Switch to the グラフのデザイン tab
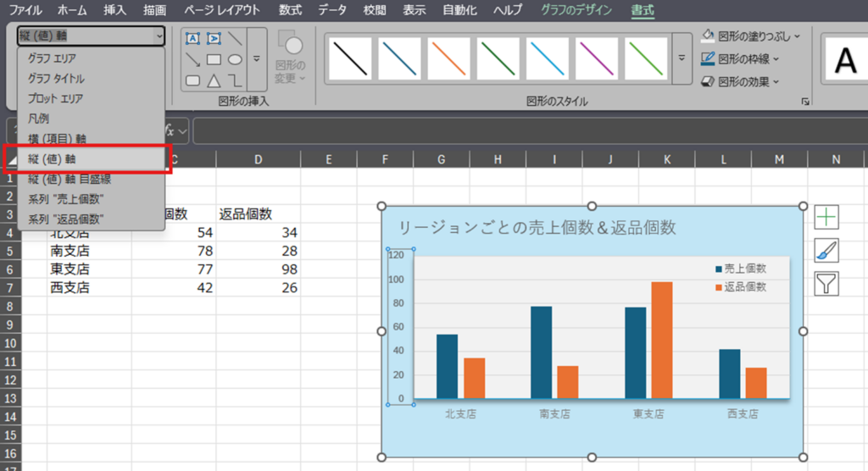 coord(576,11)
